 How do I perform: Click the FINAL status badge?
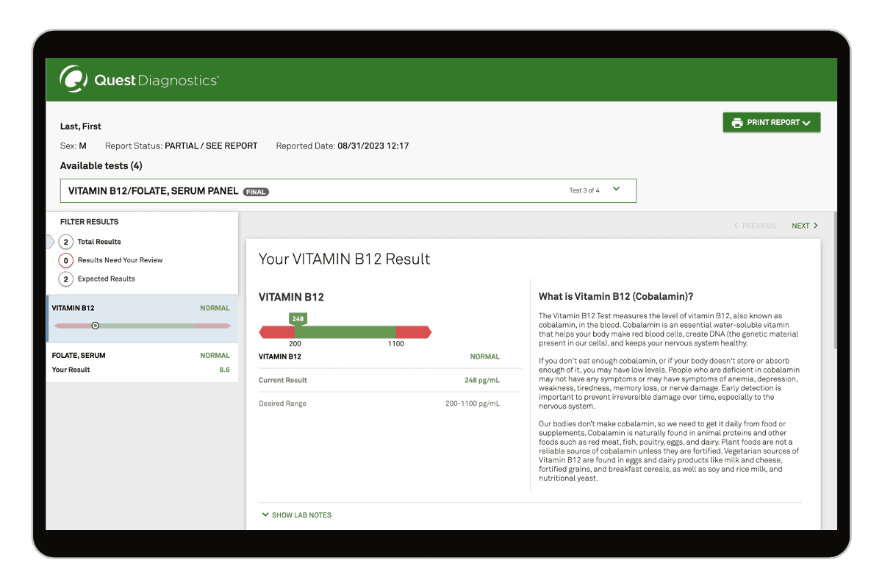coord(256,192)
